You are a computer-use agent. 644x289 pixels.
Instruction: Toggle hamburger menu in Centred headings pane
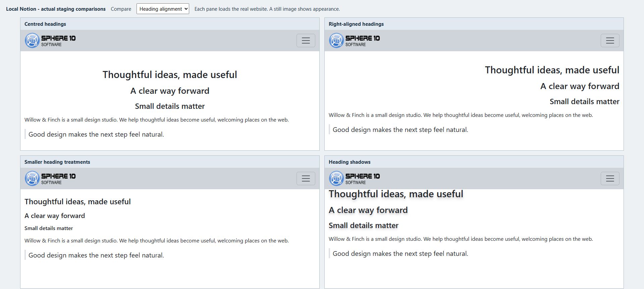(x=306, y=41)
